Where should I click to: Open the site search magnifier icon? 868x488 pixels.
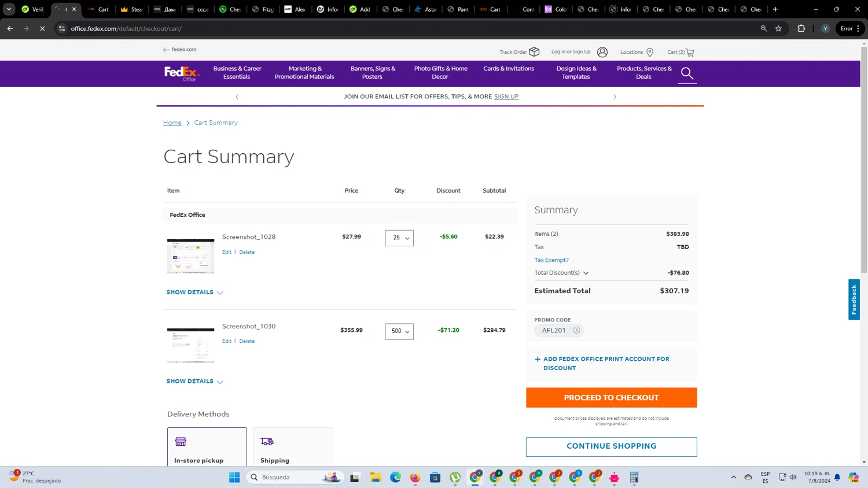(687, 73)
